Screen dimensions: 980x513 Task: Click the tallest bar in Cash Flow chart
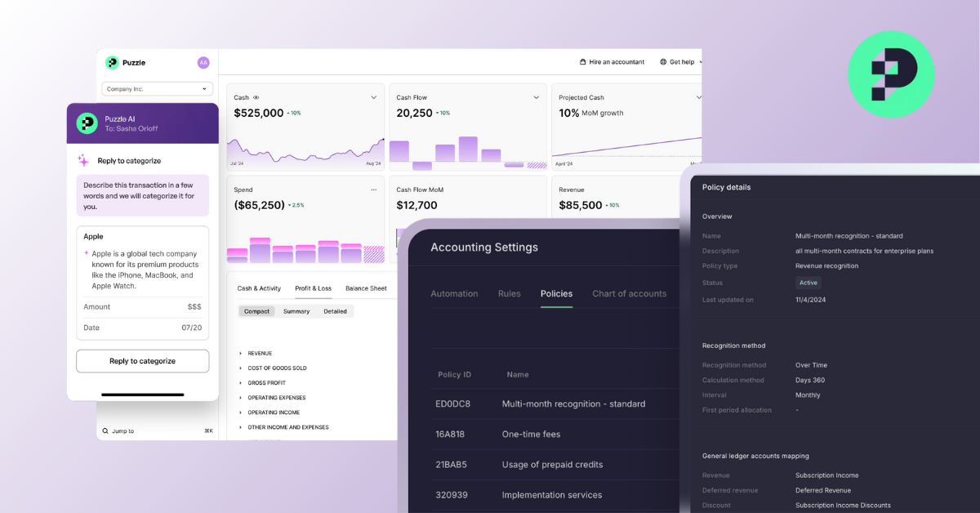tap(468, 149)
